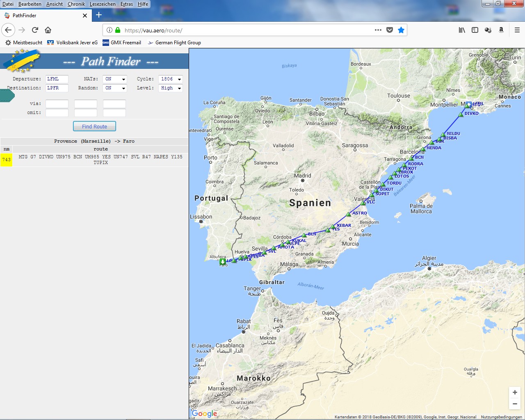The height and width of the screenshot is (420, 525).
Task: Open the Pocket save icon
Action: (x=390, y=30)
